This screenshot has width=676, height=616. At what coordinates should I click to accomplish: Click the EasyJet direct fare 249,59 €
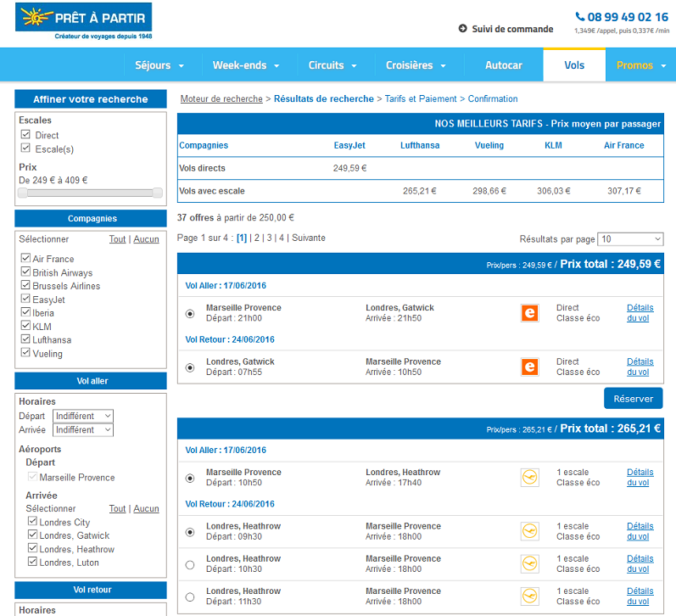(349, 168)
